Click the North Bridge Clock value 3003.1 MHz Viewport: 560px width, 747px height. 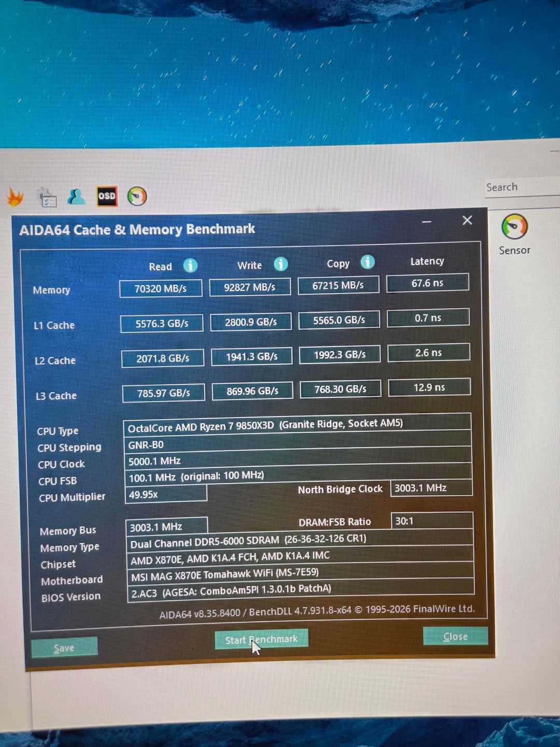pyautogui.click(x=431, y=488)
